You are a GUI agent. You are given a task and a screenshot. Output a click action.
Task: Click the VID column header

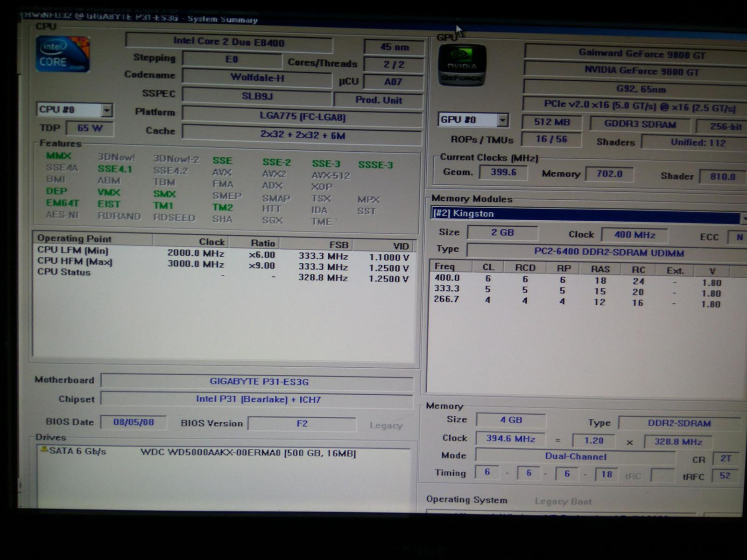[384, 245]
